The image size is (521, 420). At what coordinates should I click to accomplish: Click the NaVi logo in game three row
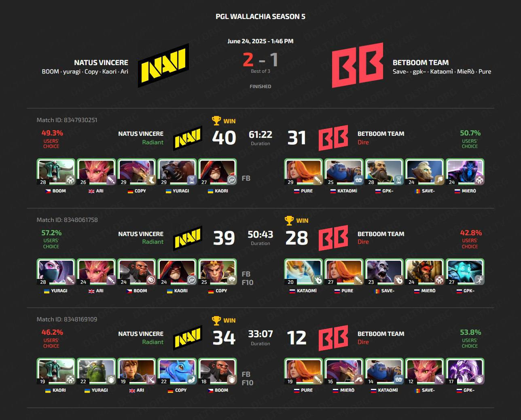(x=188, y=338)
